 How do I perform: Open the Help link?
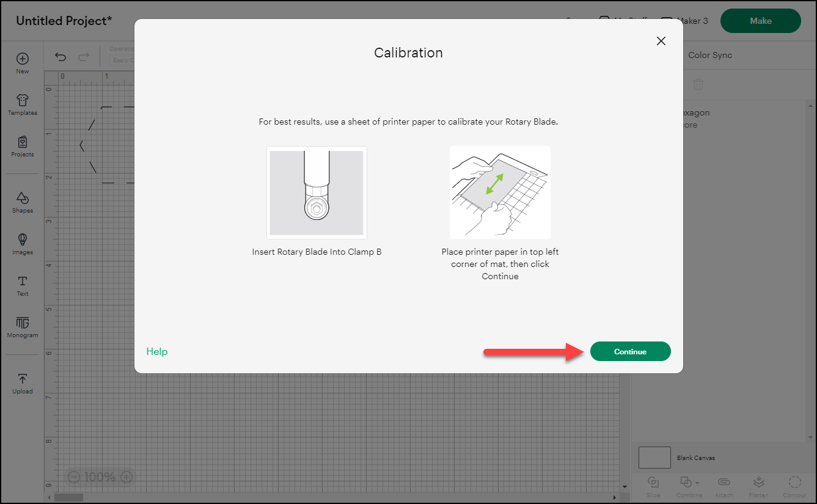click(156, 351)
